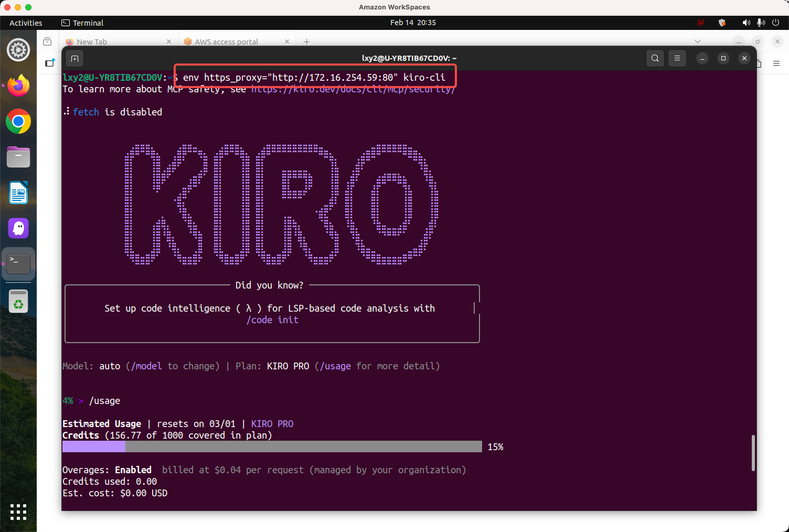
Task: Open the Terminal app menu in top bar
Action: 82,23
